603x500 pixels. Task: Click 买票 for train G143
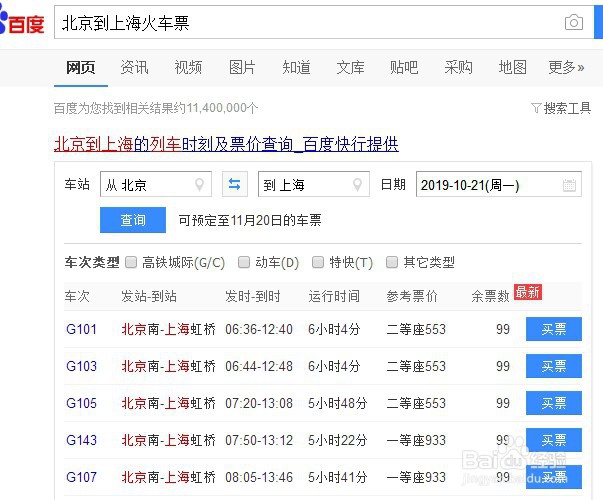click(x=554, y=440)
